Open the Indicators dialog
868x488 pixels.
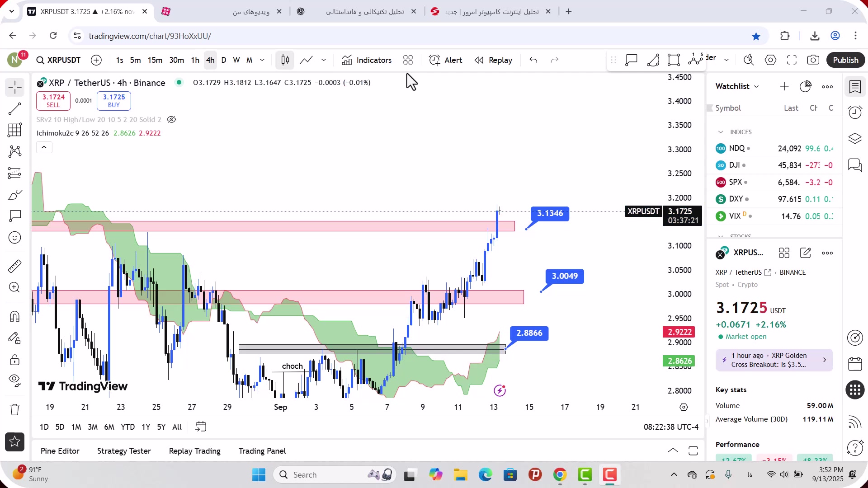click(x=367, y=60)
